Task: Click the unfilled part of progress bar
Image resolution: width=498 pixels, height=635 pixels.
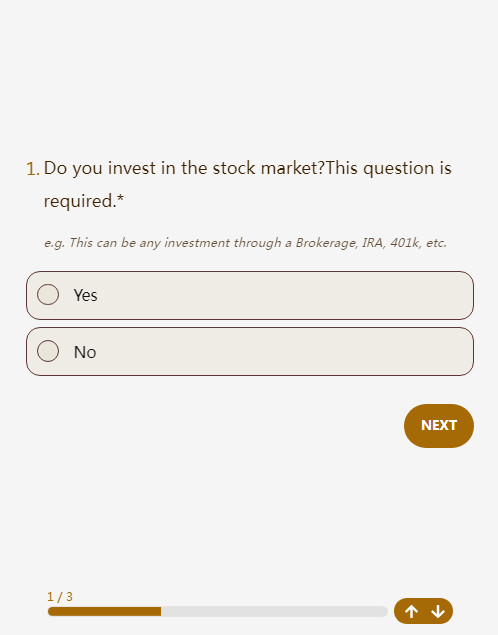Action: pos(274,612)
